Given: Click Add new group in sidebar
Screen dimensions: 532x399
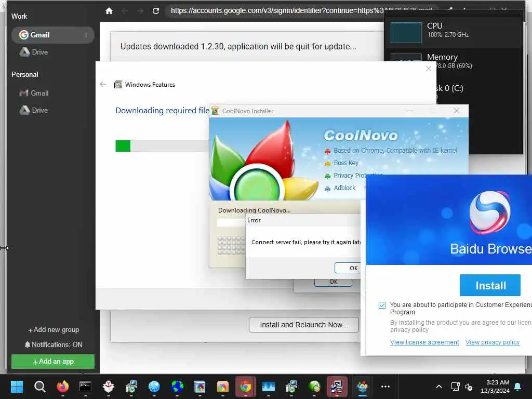Looking at the screenshot, I should 54,330.
